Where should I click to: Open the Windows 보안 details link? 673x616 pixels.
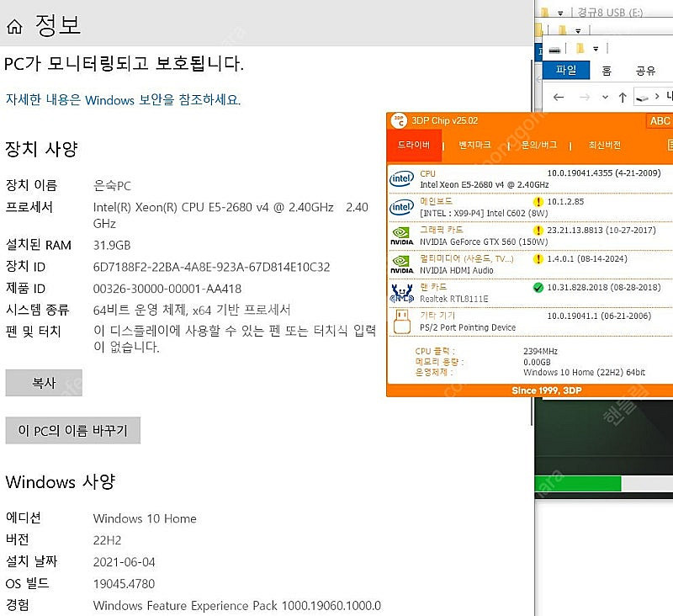click(x=123, y=99)
